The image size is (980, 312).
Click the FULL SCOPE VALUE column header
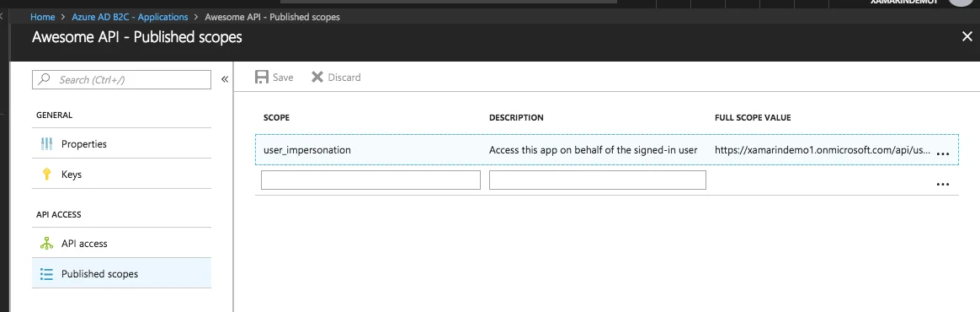[x=753, y=118]
